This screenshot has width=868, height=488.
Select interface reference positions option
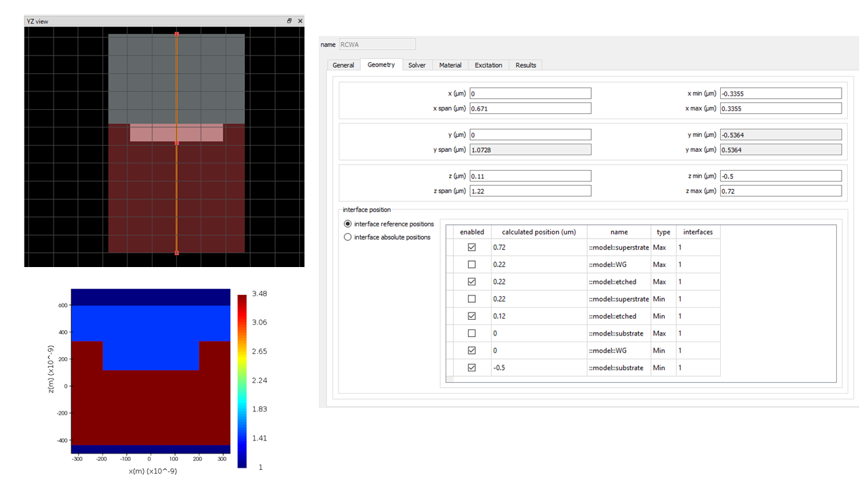(x=349, y=224)
